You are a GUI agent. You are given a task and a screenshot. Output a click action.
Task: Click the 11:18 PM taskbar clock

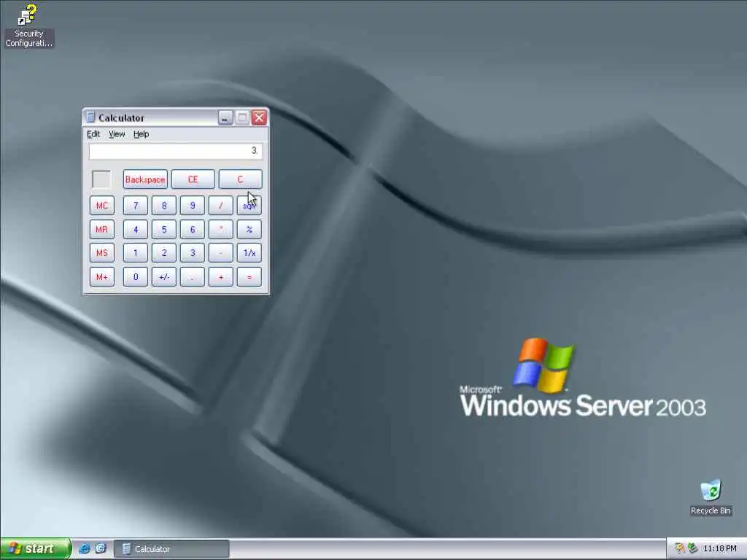pos(720,548)
